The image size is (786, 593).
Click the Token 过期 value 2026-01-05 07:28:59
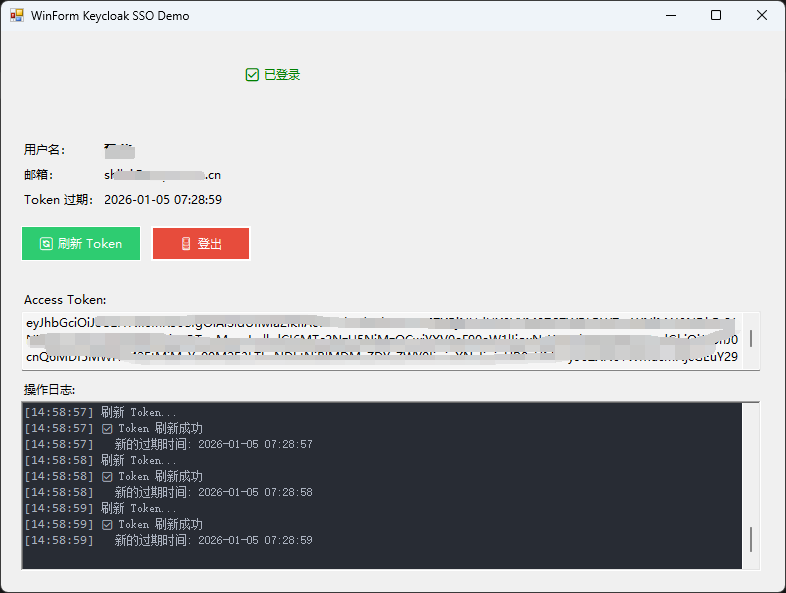163,200
